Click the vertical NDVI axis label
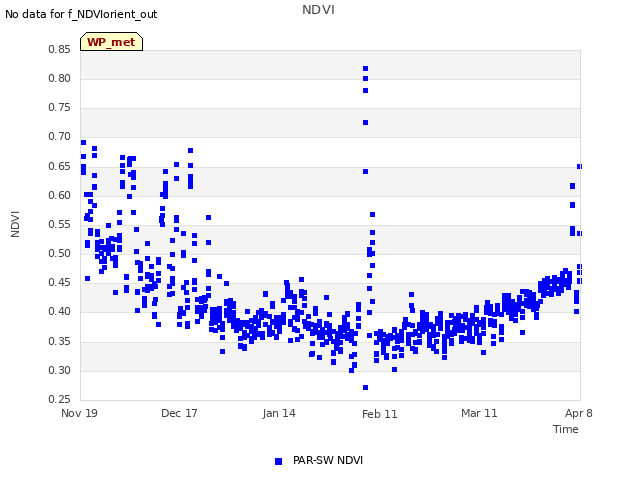The image size is (640, 480). tap(15, 224)
